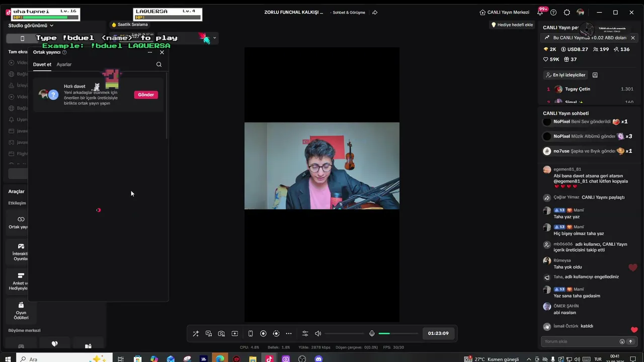Image resolution: width=644 pixels, height=362 pixels.
Task: Click ÖMER ŞAHİN username in chat
Action: click(x=566, y=306)
